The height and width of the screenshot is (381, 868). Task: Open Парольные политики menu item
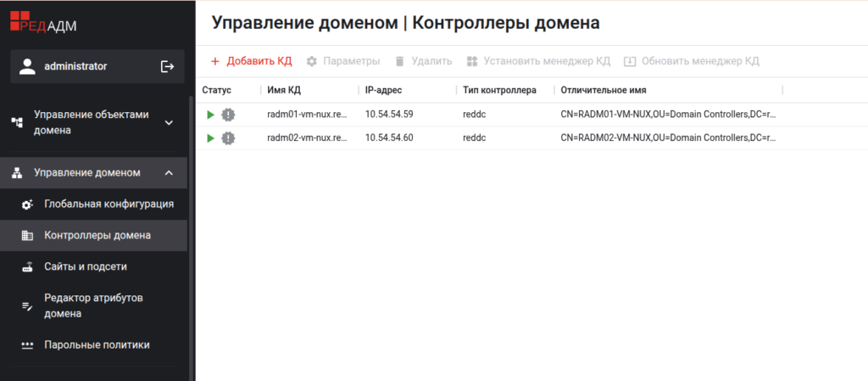[93, 345]
